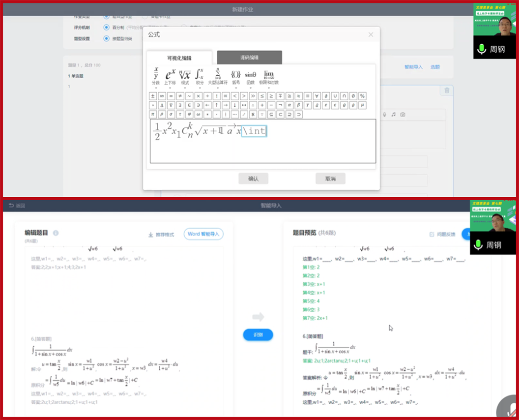Expand the root (根式) dropdown arrow

pyautogui.click(x=185, y=88)
